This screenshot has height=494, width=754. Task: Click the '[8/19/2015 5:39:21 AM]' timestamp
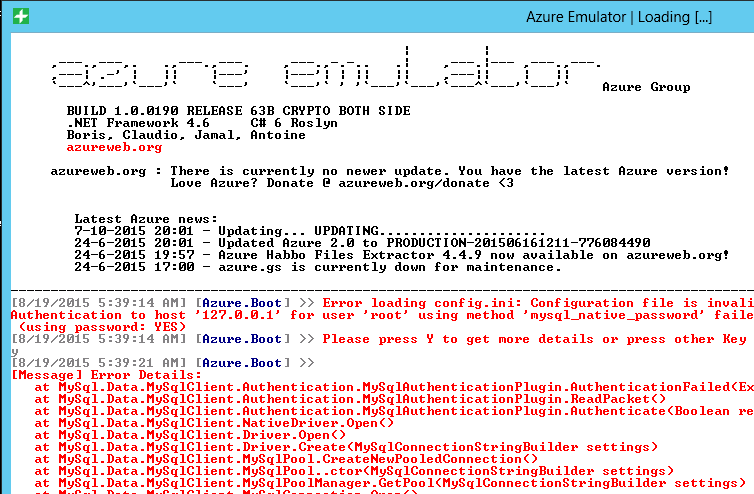[98, 363]
